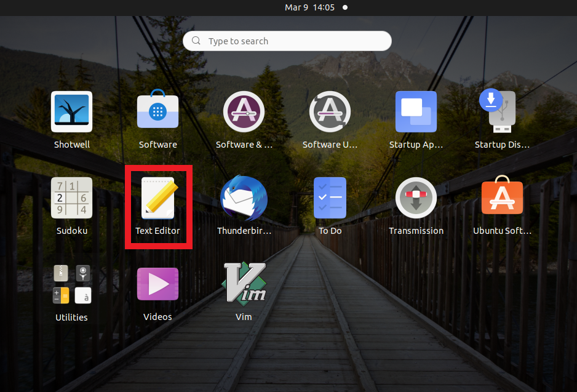
Task: Open the clock showing Mar 9 14:05
Action: (309, 7)
